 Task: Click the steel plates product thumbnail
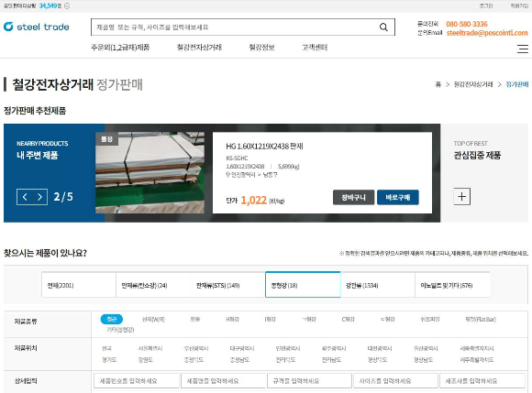[x=150, y=173]
